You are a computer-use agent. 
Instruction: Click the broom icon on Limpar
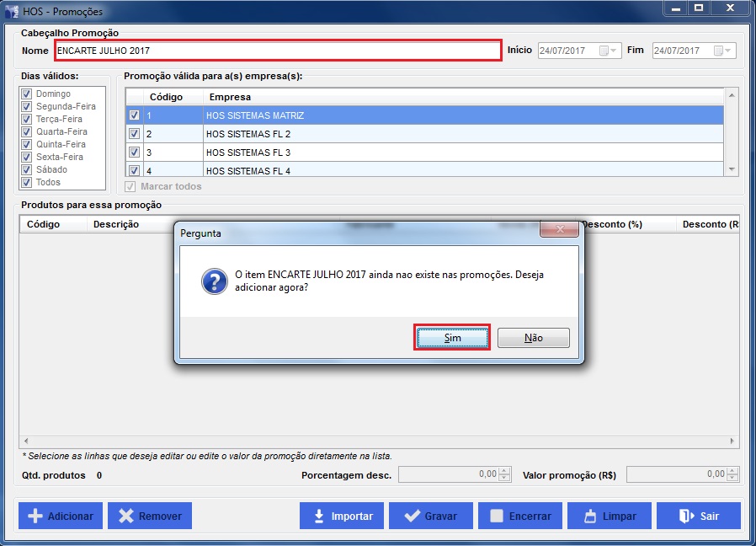click(x=589, y=516)
